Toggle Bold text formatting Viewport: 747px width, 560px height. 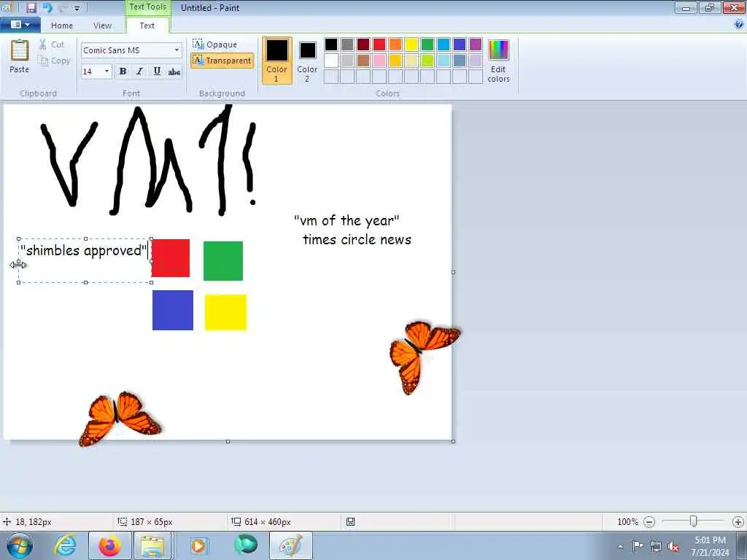click(123, 71)
